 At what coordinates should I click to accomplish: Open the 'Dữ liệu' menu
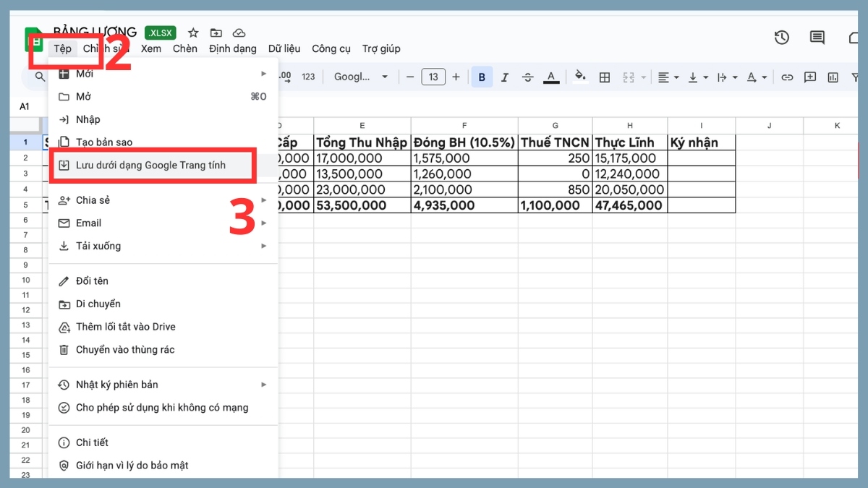284,48
